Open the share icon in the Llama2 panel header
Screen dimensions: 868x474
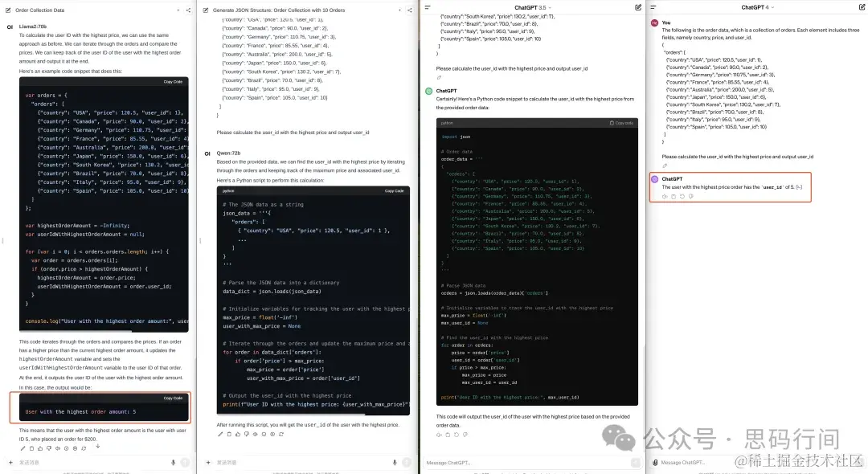coord(188,10)
